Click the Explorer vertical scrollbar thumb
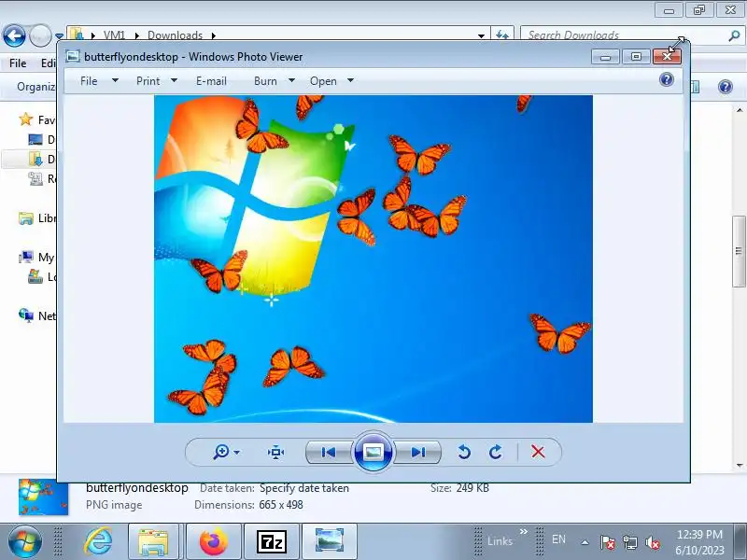Image resolution: width=747 pixels, height=560 pixels. [x=739, y=251]
